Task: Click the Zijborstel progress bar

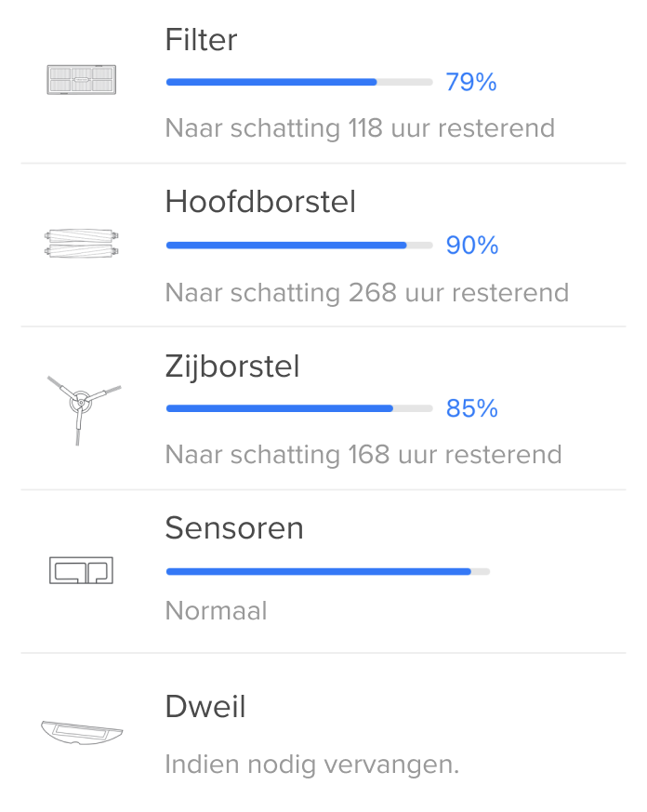Action: click(297, 407)
